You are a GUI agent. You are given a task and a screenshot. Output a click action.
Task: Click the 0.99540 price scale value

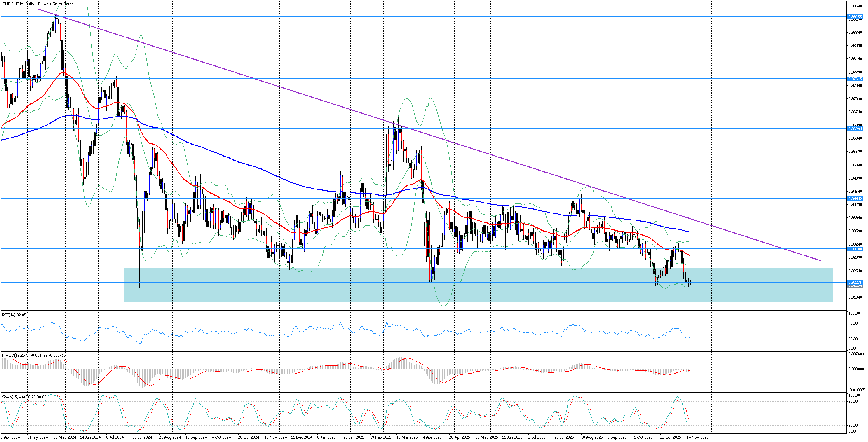tap(855, 6)
